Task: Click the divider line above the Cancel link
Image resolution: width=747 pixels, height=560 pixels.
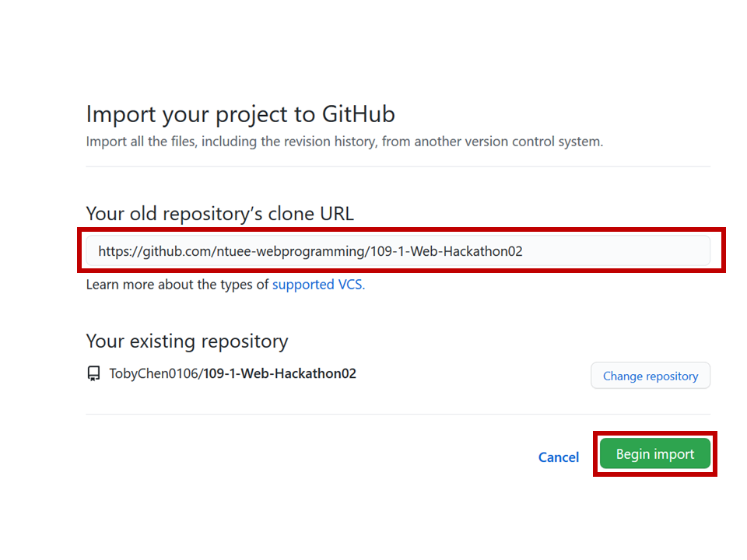Action: point(398,414)
